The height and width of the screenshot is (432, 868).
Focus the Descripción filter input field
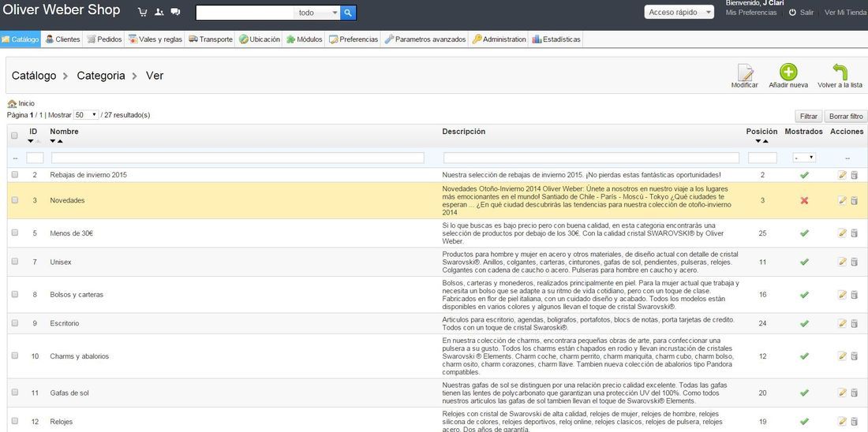pos(591,158)
